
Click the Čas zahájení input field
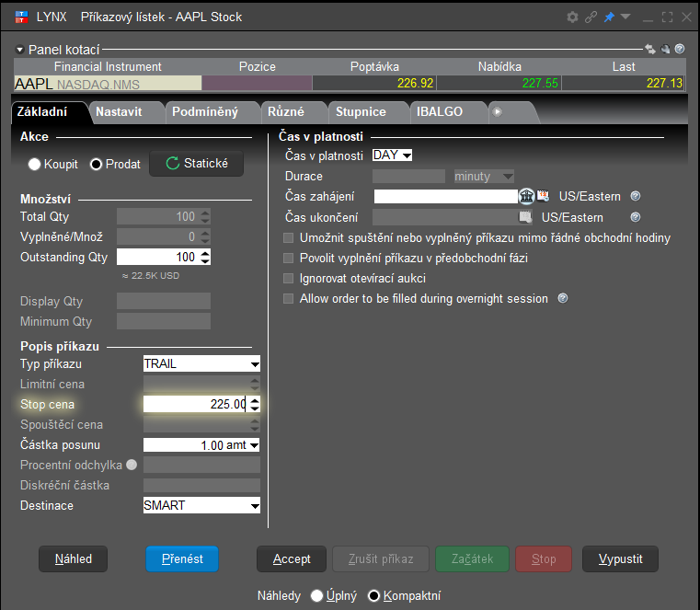click(445, 196)
